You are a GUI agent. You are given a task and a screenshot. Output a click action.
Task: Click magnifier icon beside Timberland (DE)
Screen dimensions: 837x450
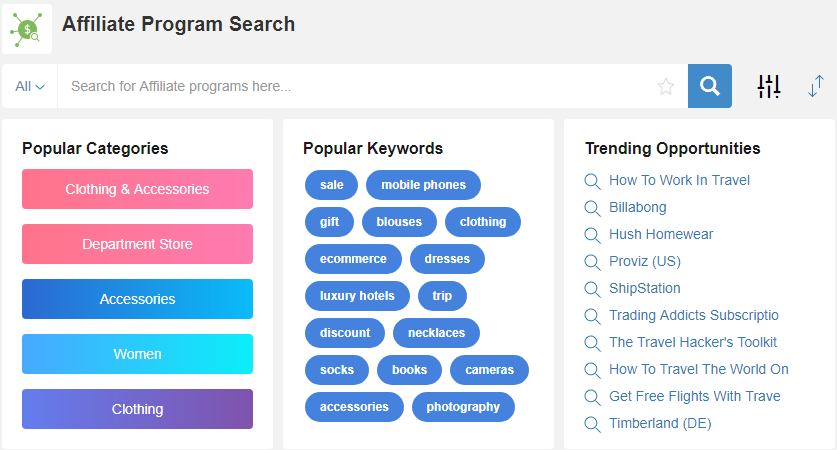(x=592, y=424)
